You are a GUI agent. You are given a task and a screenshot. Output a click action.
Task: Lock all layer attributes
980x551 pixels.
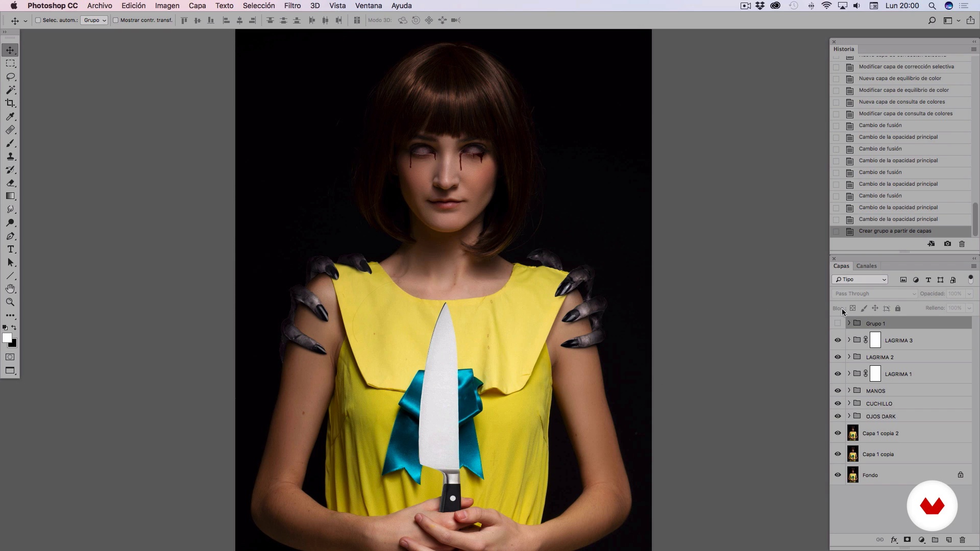pyautogui.click(x=898, y=308)
